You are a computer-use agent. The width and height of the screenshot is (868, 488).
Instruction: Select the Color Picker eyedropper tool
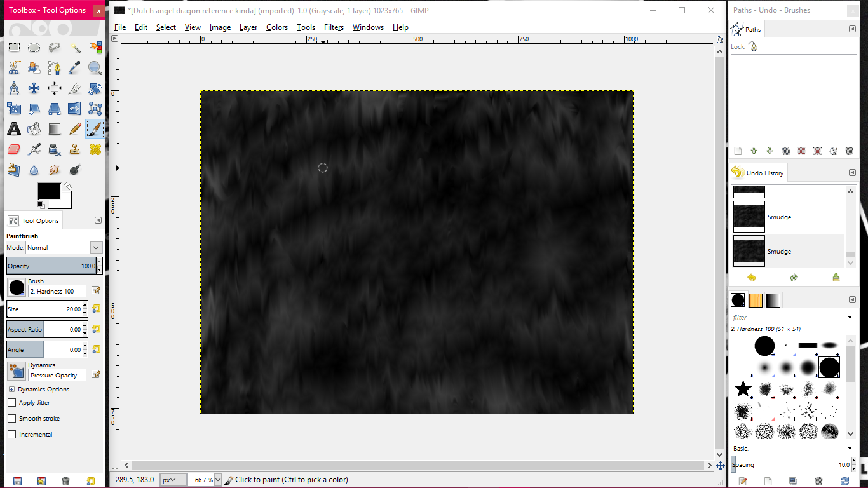75,68
